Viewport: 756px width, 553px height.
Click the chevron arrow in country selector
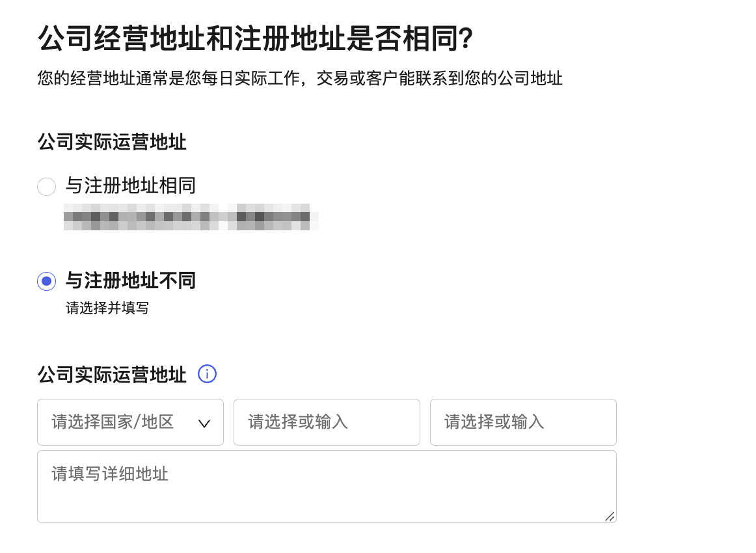[x=204, y=423]
